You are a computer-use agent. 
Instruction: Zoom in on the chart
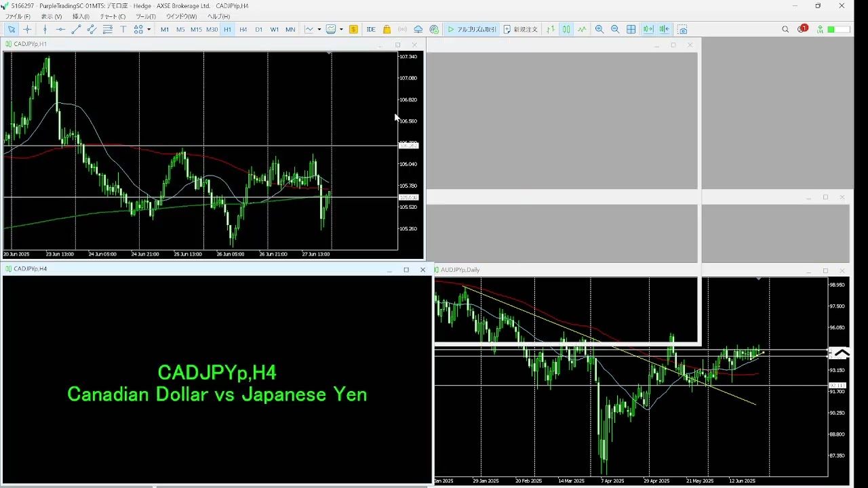[599, 29]
